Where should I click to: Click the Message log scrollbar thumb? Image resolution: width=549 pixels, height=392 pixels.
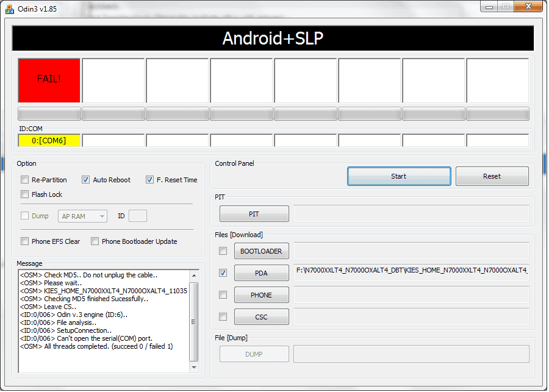pyautogui.click(x=194, y=322)
